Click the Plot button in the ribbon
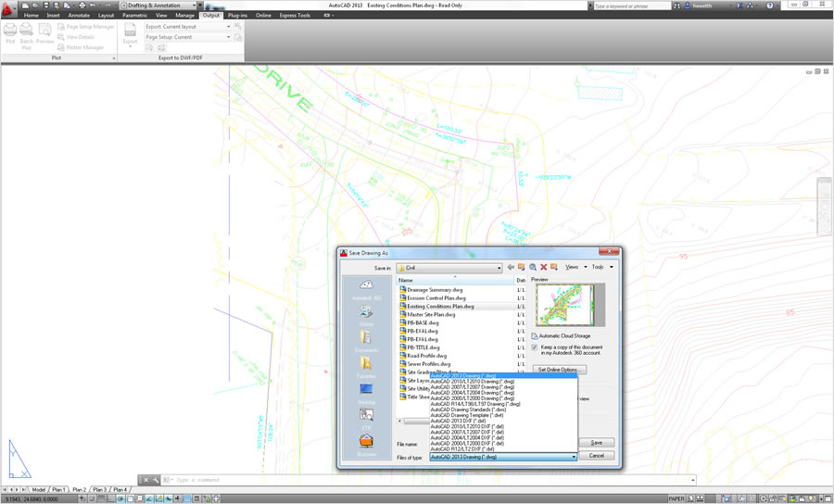 pos(10,34)
